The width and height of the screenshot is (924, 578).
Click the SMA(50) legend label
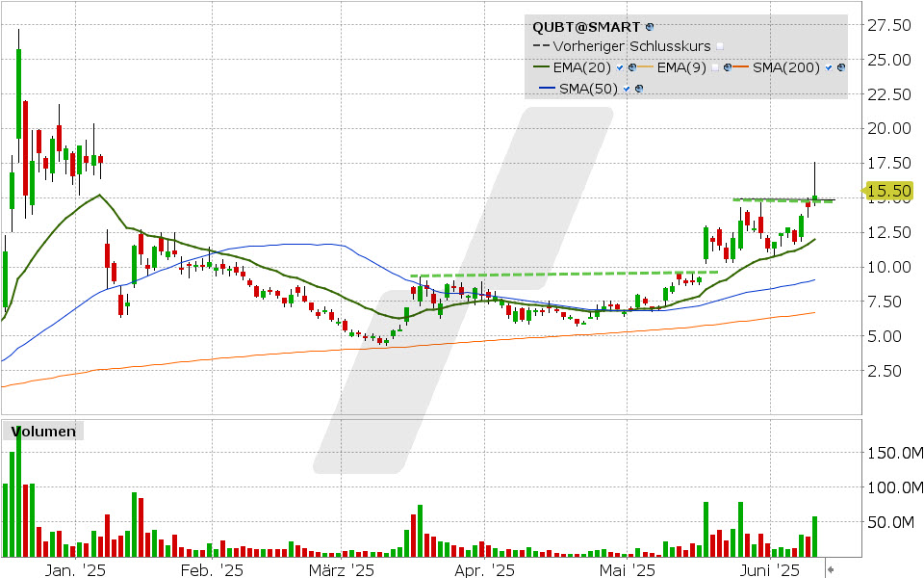point(588,89)
